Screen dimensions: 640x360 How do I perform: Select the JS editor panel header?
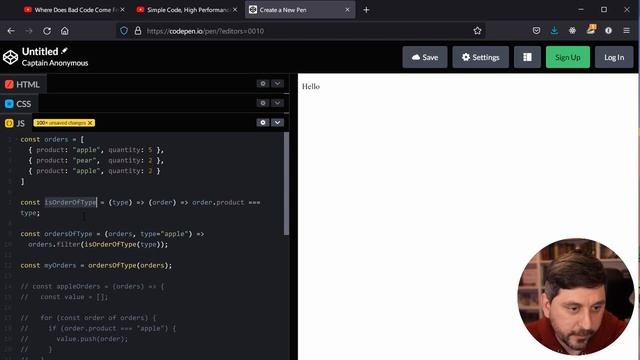(15, 123)
